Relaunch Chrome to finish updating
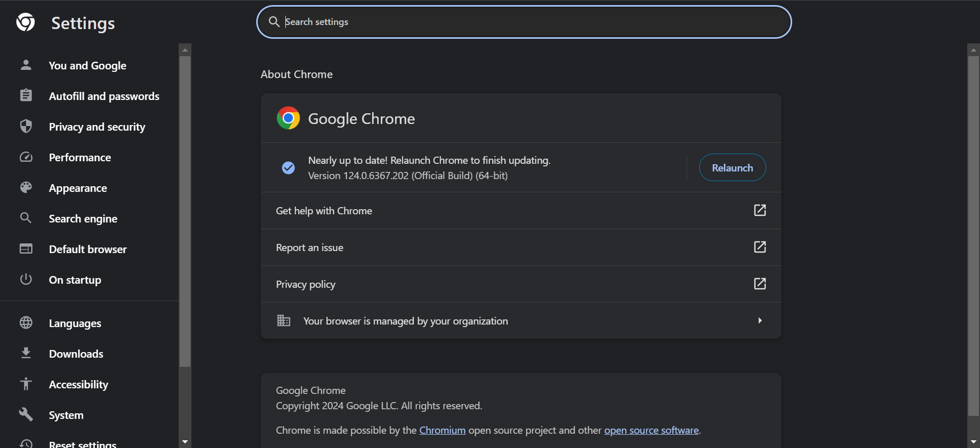Screen dimensions: 980x448 732,167
